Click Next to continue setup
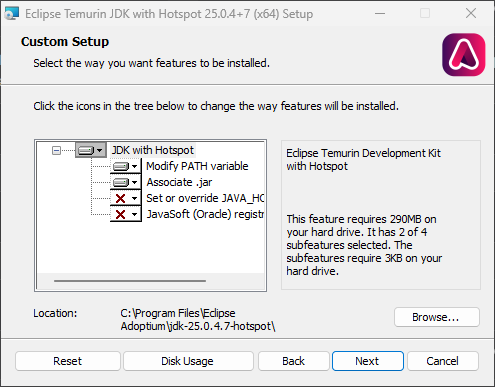The image size is (495, 387). (x=368, y=361)
